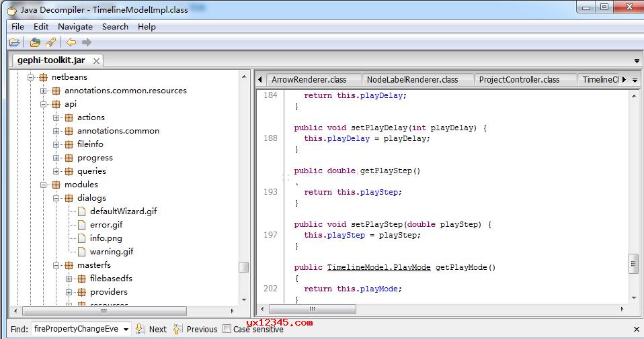Click the Search toolbar icon
The height and width of the screenshot is (339, 644).
point(50,43)
